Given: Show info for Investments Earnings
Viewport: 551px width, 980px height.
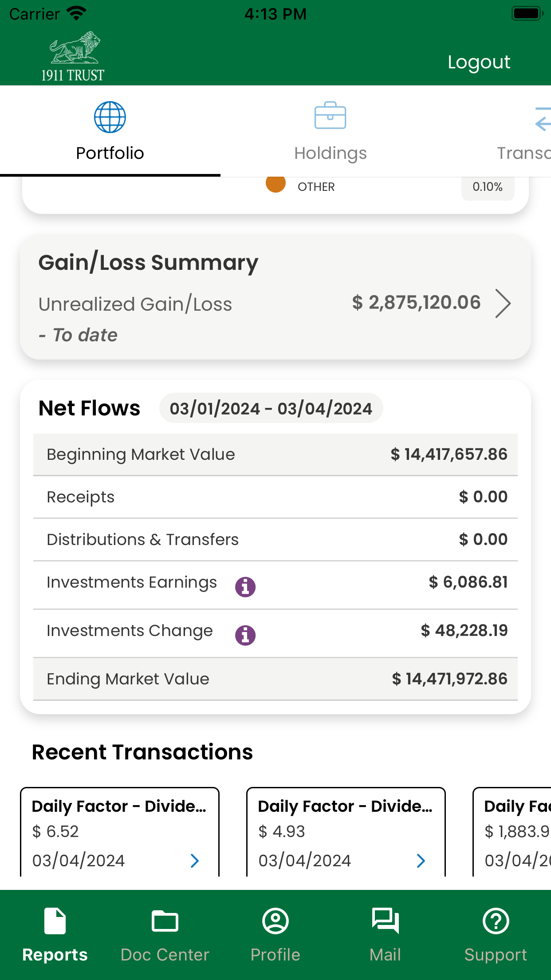Looking at the screenshot, I should pyautogui.click(x=245, y=587).
